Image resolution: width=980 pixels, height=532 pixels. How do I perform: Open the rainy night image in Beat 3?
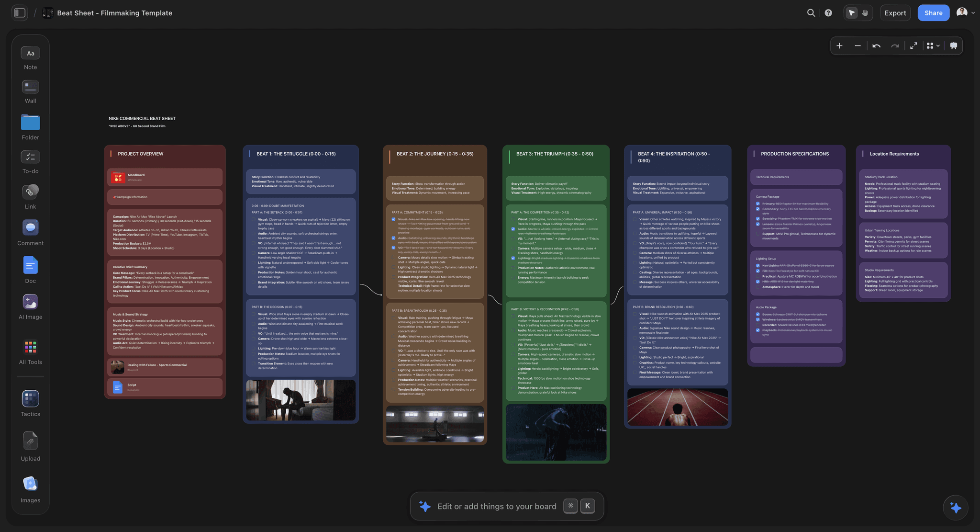[x=556, y=432]
